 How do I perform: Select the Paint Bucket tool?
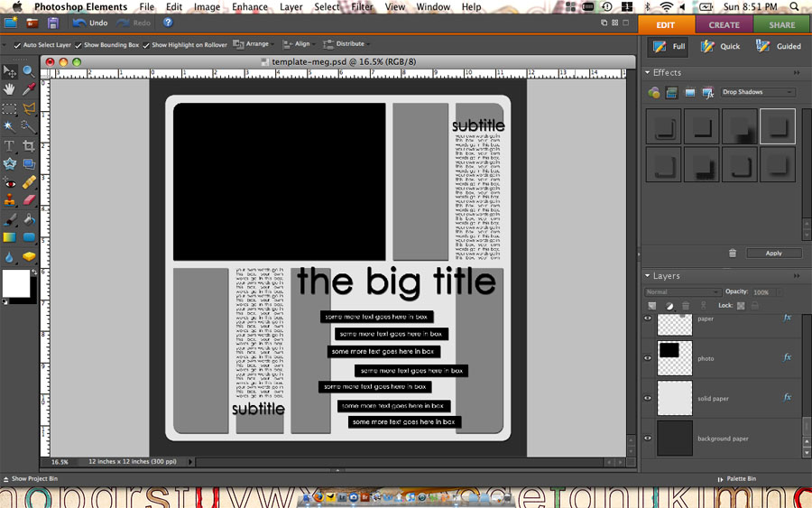click(29, 219)
